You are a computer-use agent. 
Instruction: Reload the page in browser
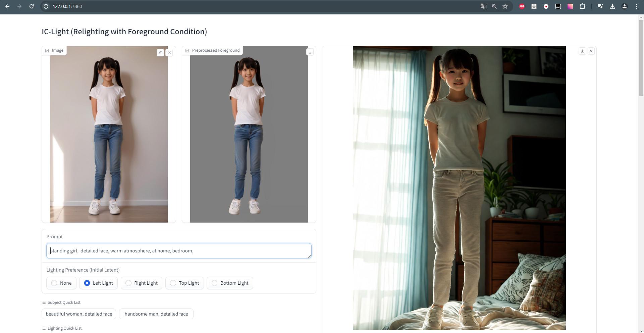click(x=32, y=6)
